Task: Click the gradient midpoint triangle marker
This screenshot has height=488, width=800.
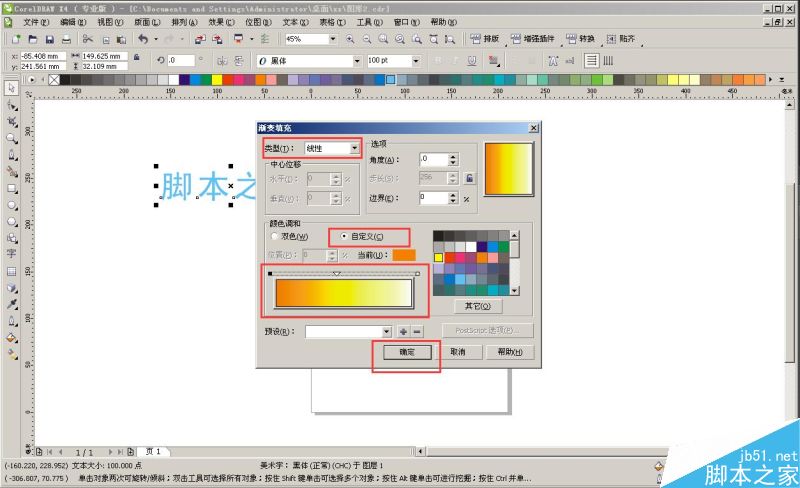Action: tap(337, 274)
